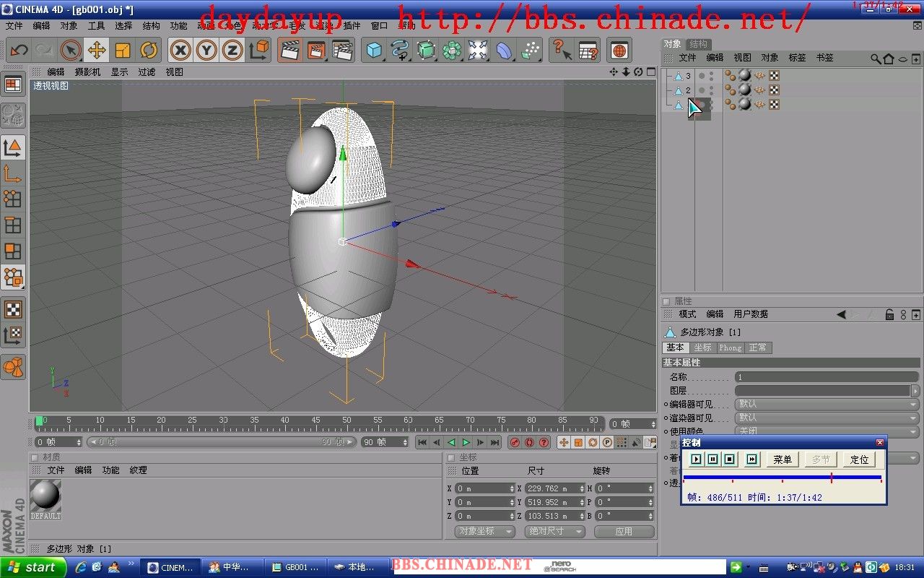
Task: Open the search icon in object manager
Action: [x=875, y=59]
